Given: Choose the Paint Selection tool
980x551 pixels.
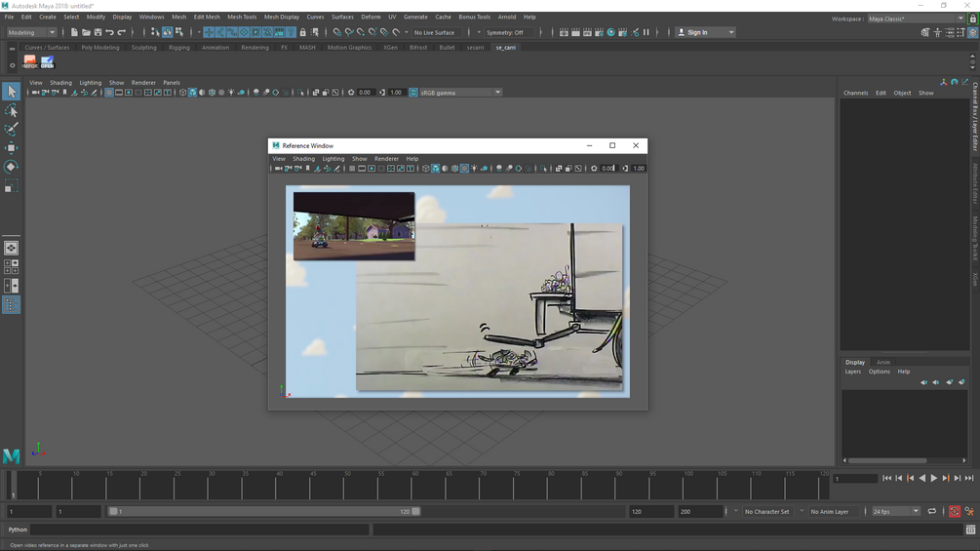Looking at the screenshot, I should click(x=11, y=130).
